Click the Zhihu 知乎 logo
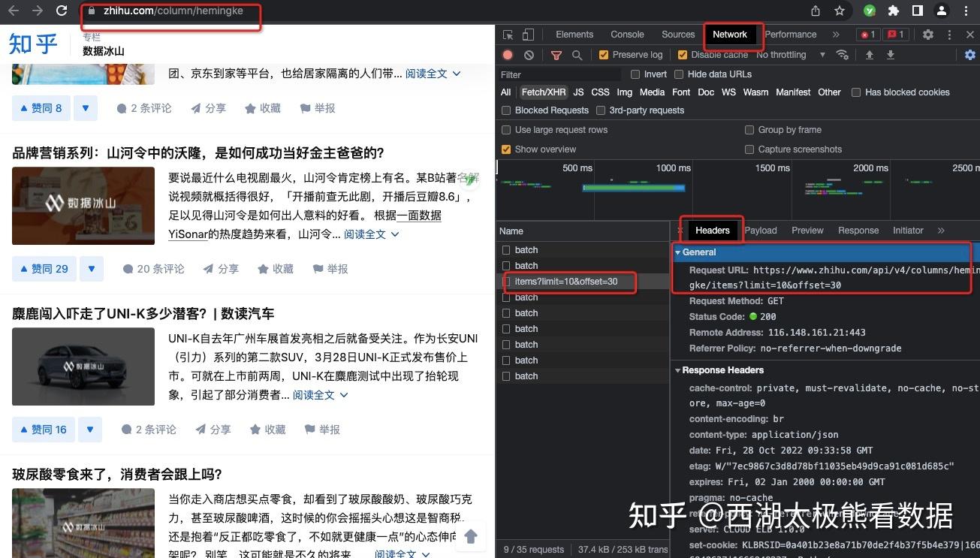The height and width of the screenshot is (558, 980). pos(33,44)
